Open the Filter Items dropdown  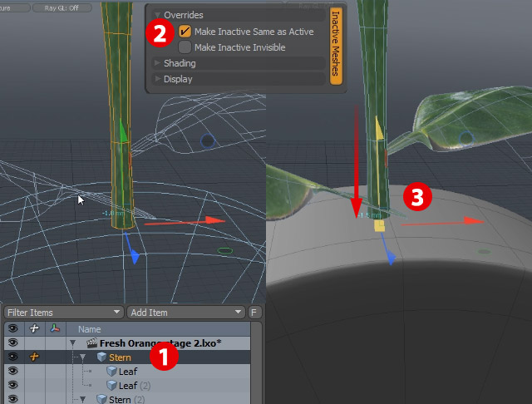pyautogui.click(x=64, y=313)
